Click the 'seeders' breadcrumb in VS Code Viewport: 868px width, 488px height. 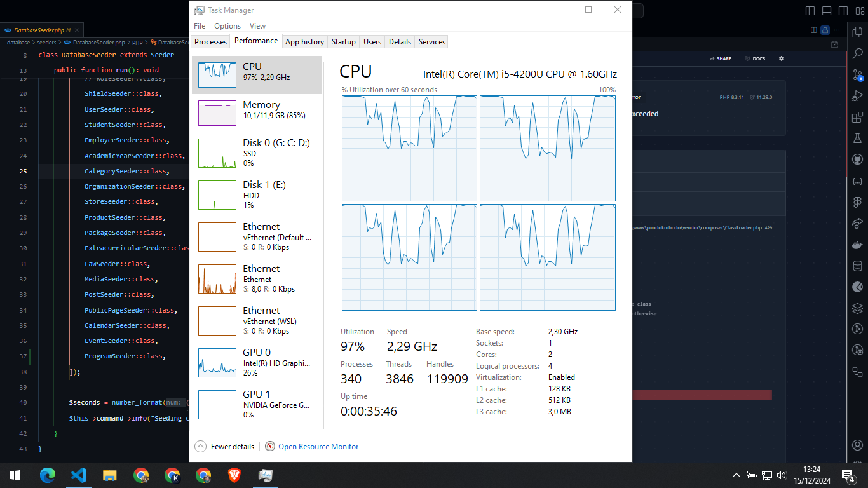click(x=46, y=43)
